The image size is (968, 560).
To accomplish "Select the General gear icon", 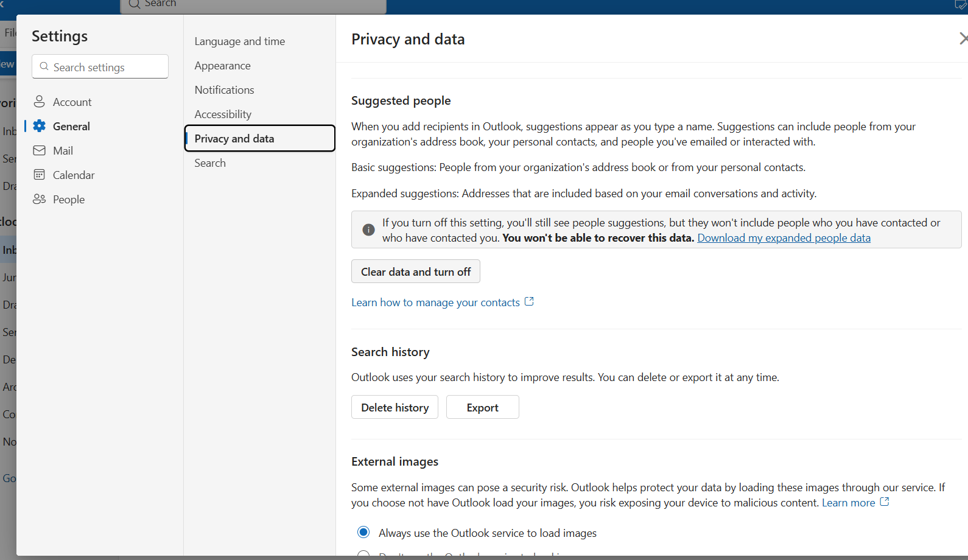I will coord(40,126).
